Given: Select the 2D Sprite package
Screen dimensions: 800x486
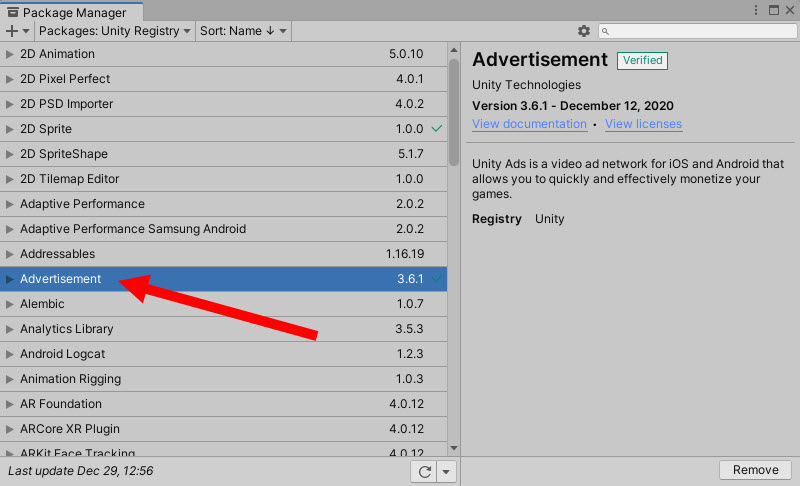Looking at the screenshot, I should tap(223, 129).
